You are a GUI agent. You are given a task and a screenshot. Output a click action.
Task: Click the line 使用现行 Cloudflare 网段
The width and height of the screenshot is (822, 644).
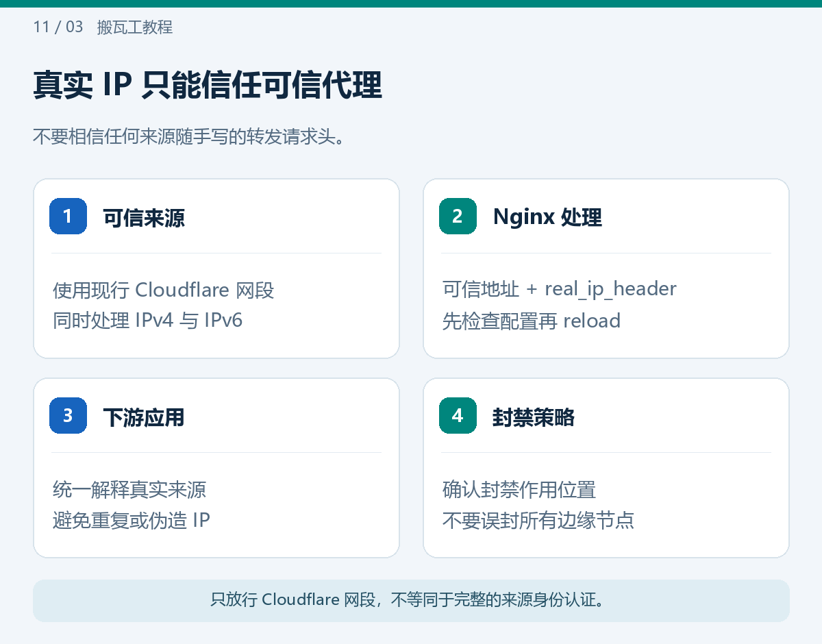(163, 290)
